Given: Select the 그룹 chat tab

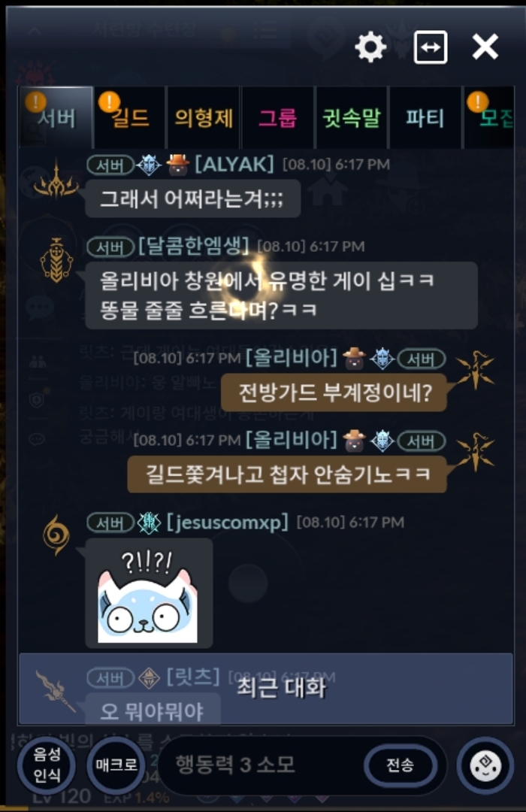Looking at the screenshot, I should (x=277, y=118).
